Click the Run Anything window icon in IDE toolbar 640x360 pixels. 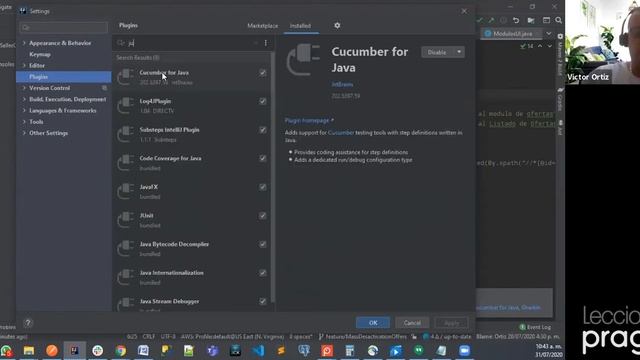click(547, 20)
